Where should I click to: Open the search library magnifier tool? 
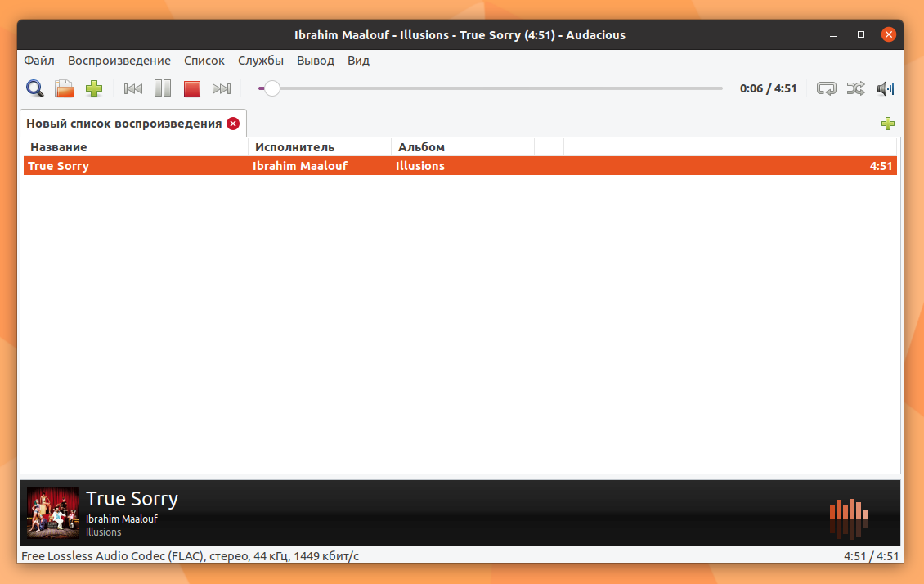[x=35, y=88]
